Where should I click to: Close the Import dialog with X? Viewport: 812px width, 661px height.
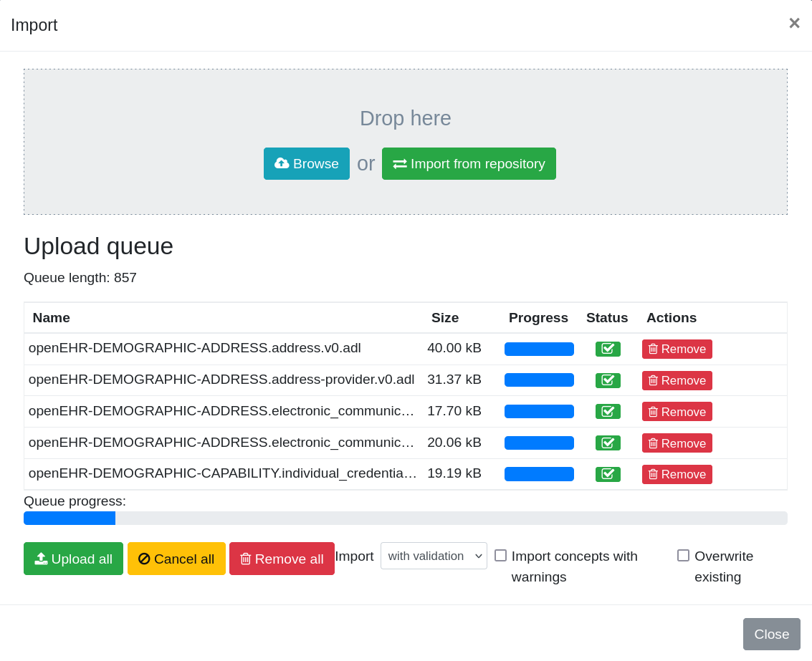click(x=794, y=24)
